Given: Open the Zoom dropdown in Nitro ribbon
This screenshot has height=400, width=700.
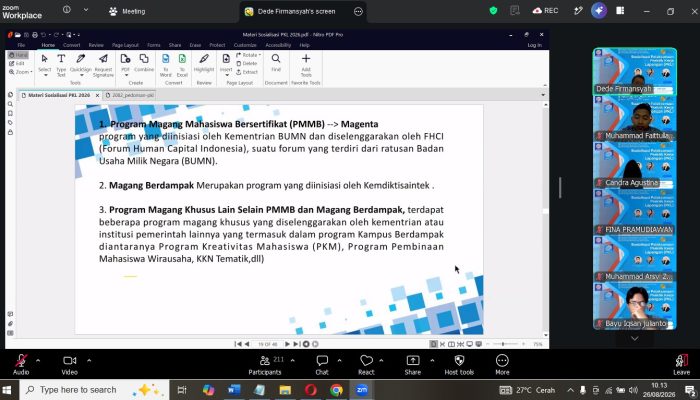Looking at the screenshot, I should pos(21,72).
